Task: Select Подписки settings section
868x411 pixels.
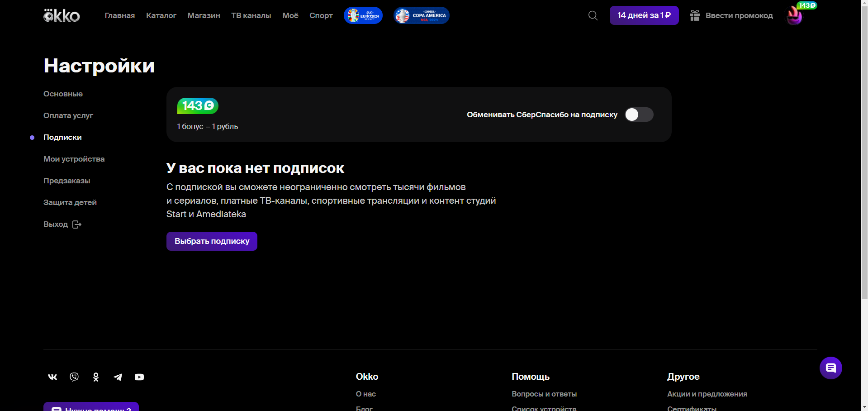Action: [x=62, y=137]
